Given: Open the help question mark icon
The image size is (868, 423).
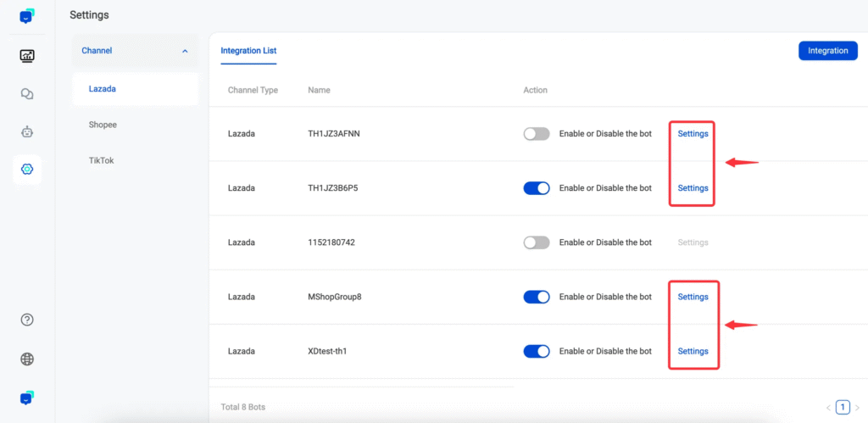Looking at the screenshot, I should click(26, 320).
